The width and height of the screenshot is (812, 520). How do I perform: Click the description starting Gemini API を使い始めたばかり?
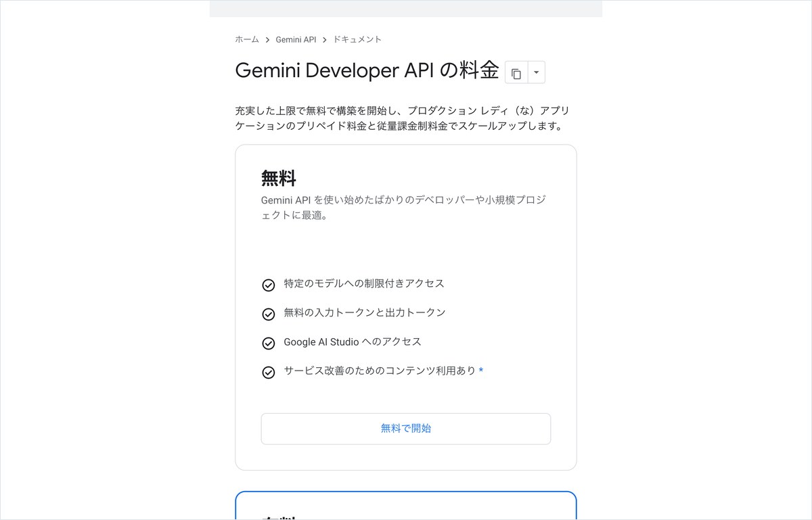tap(403, 208)
